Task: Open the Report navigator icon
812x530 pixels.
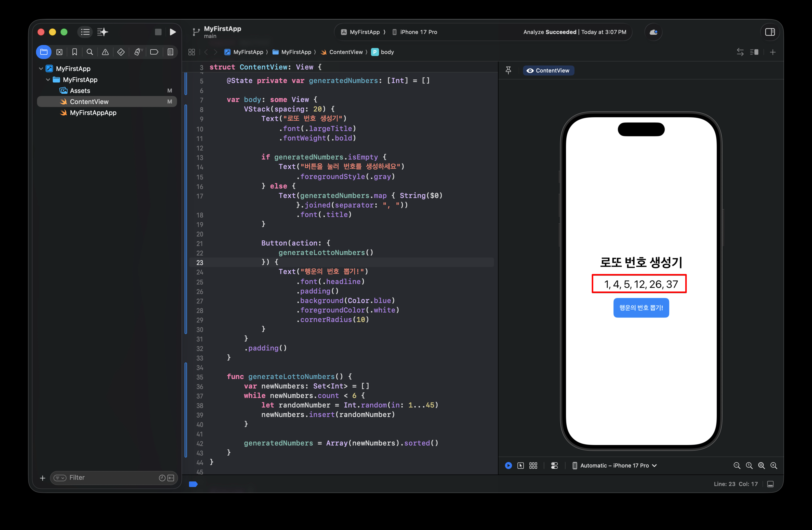Action: [x=170, y=52]
